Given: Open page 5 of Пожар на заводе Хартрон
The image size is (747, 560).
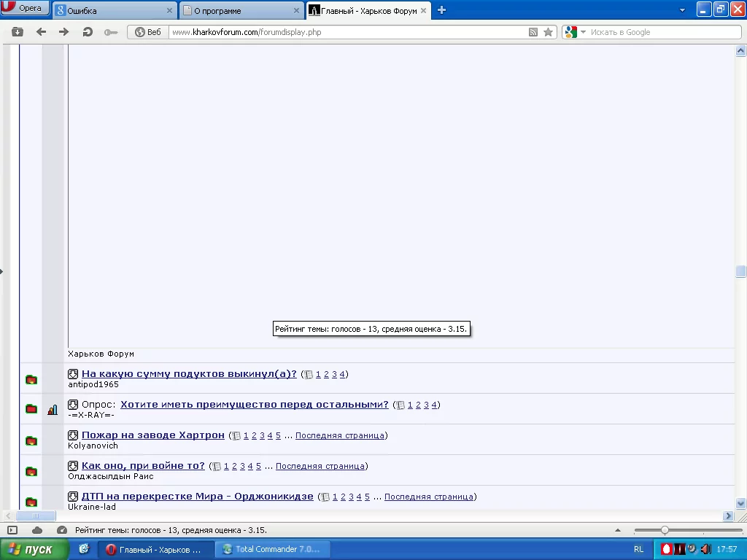Looking at the screenshot, I should pos(278,435).
